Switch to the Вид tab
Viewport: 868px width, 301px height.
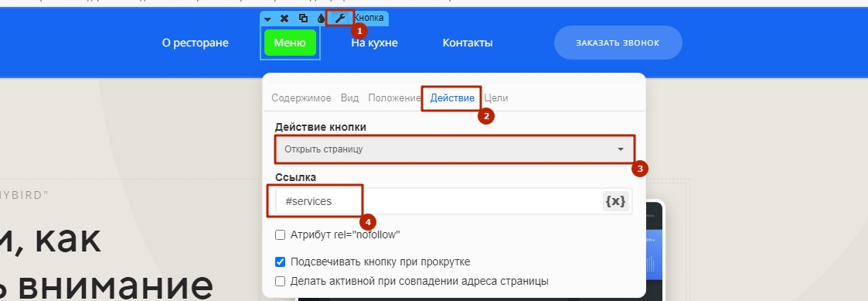click(x=349, y=98)
